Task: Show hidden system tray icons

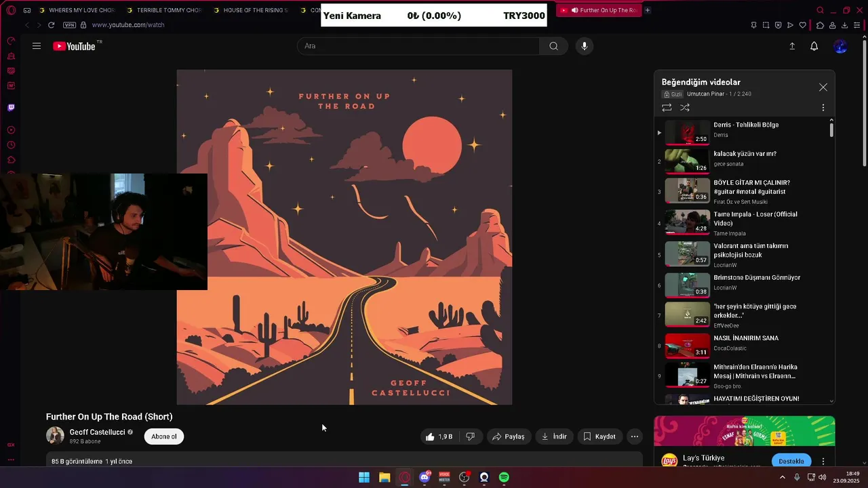Action: [x=782, y=477]
